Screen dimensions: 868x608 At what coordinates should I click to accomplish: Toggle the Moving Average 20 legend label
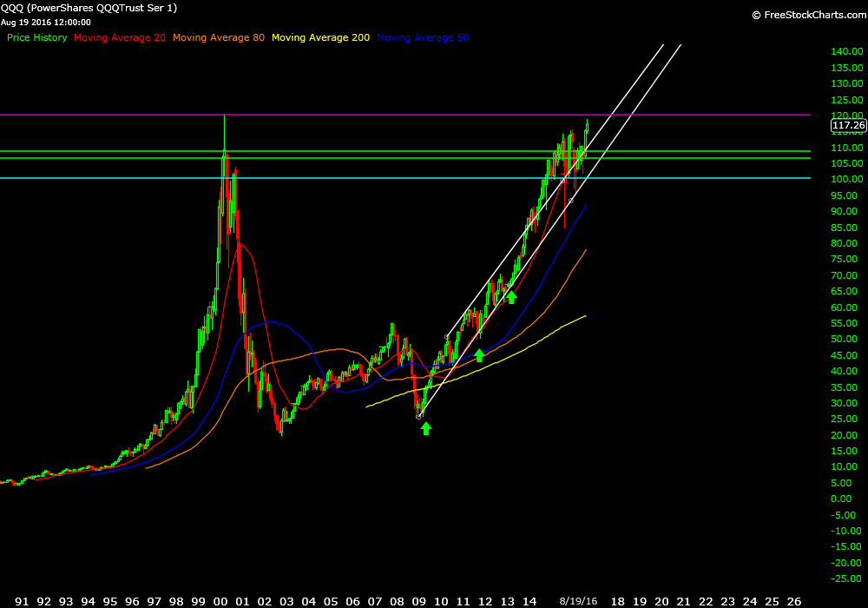pos(120,38)
